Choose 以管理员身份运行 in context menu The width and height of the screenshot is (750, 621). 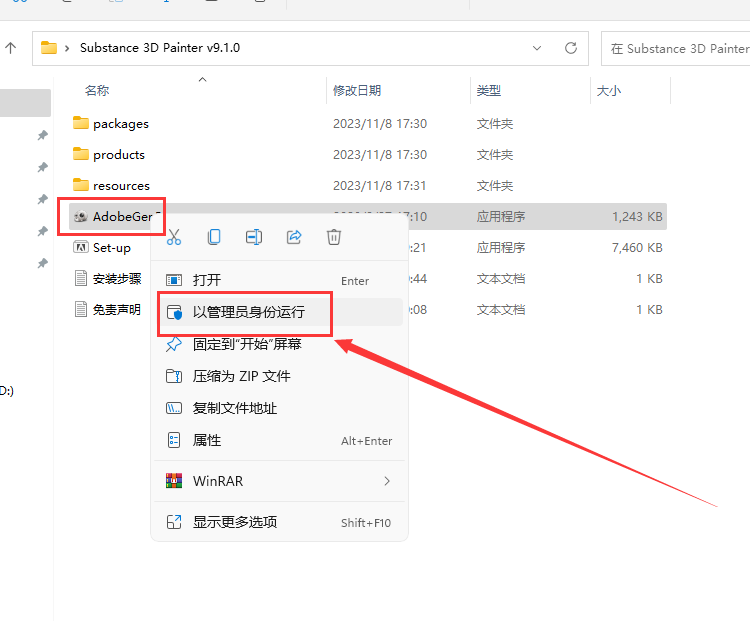279,312
